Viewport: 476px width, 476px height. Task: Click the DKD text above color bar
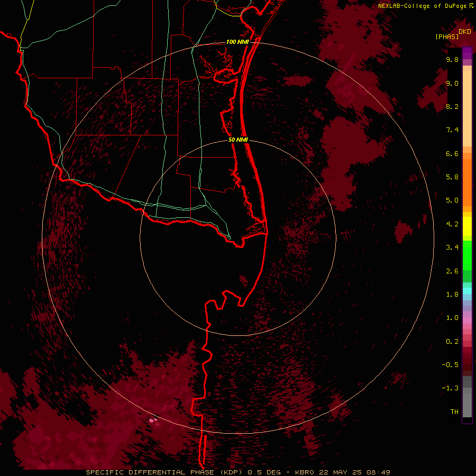(x=465, y=32)
